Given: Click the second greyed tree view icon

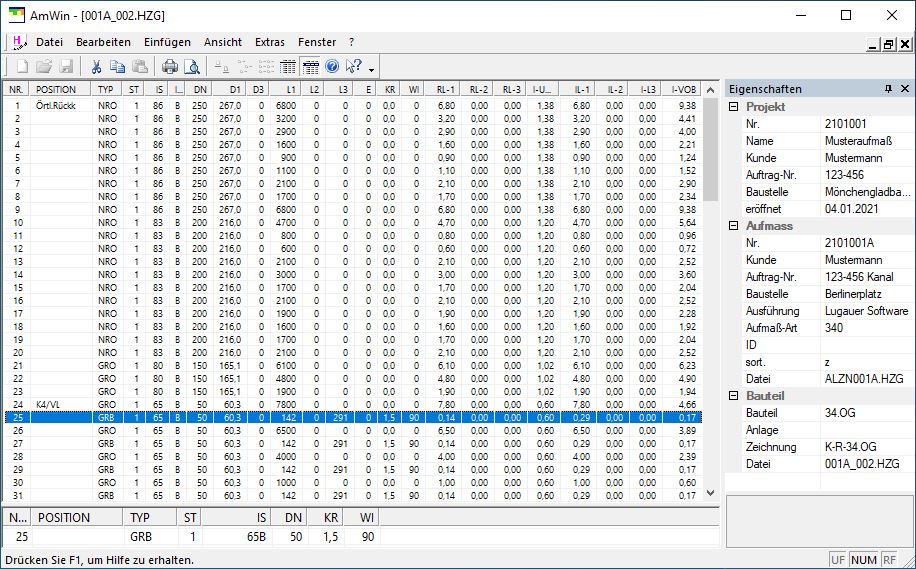Looking at the screenshot, I should [244, 67].
